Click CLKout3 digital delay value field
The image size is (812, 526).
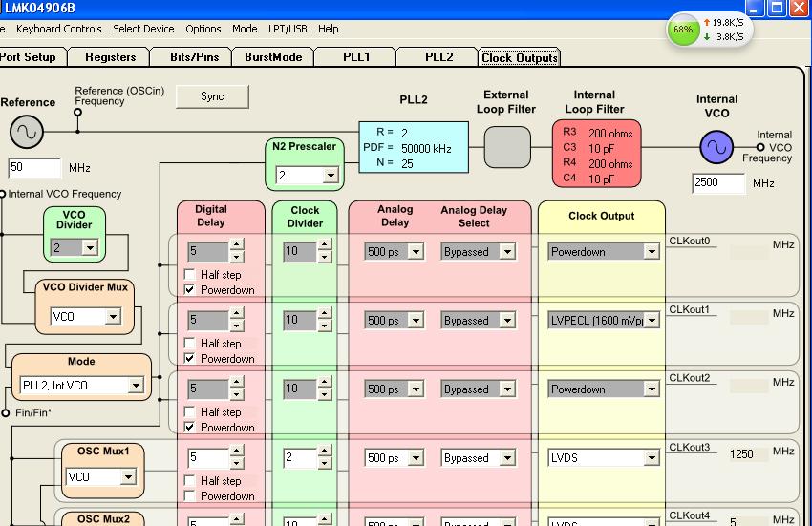(208, 457)
